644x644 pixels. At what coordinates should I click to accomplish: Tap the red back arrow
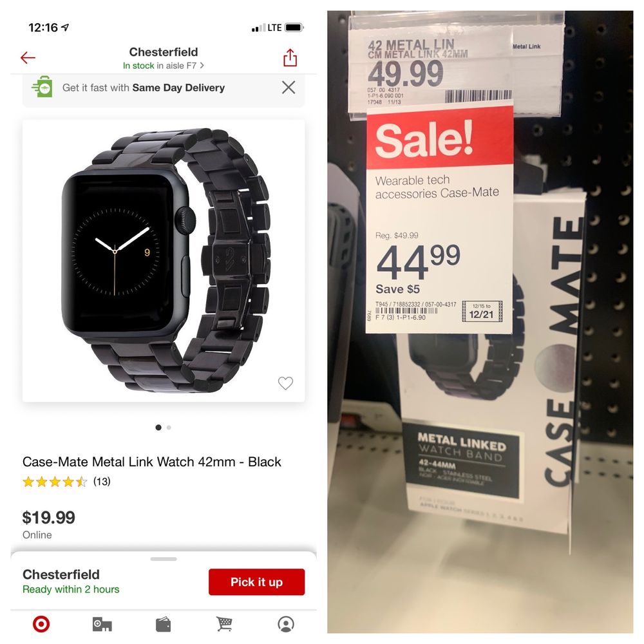(x=28, y=57)
